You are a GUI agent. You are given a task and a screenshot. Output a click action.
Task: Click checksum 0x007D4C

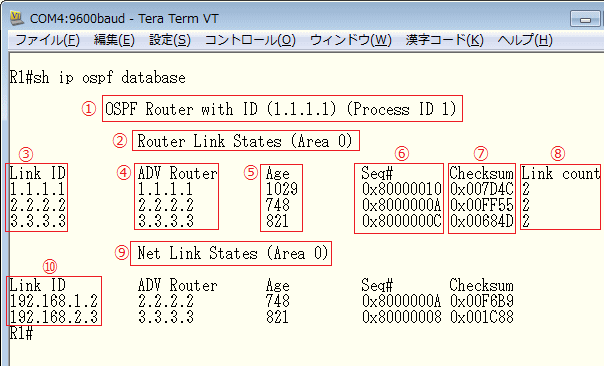pos(482,189)
